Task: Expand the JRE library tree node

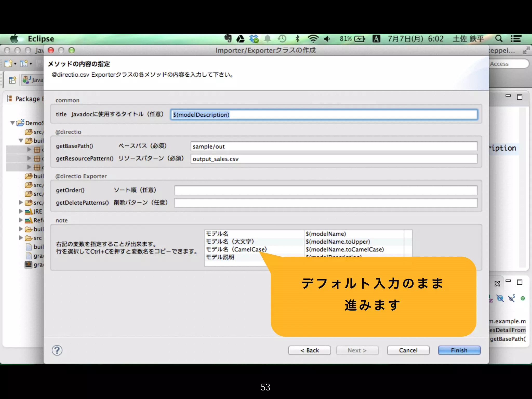Action: coord(21,211)
